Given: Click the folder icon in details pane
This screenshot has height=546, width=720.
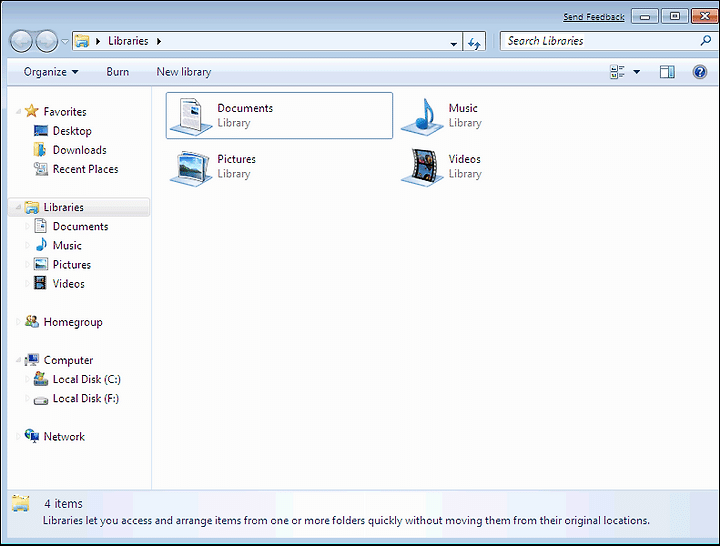Looking at the screenshot, I should pos(21,504).
